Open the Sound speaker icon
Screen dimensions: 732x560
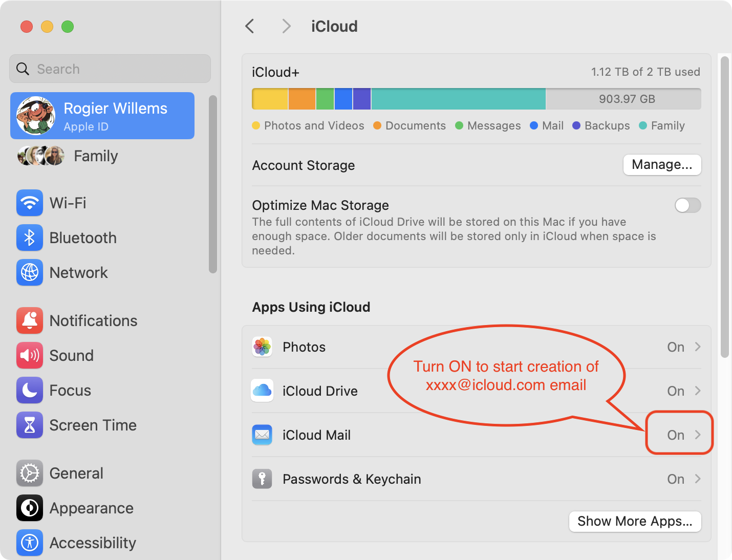[30, 356]
